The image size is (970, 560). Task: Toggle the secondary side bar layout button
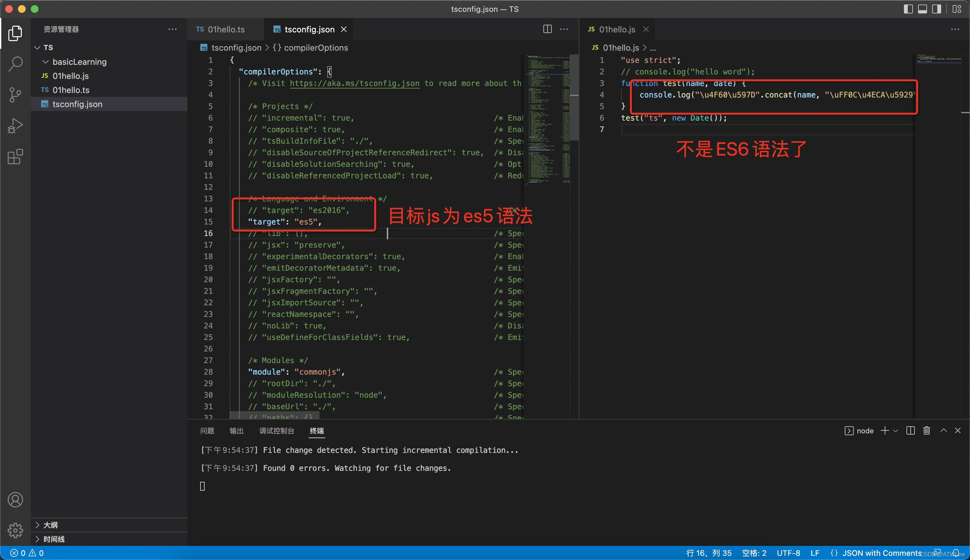click(x=937, y=9)
